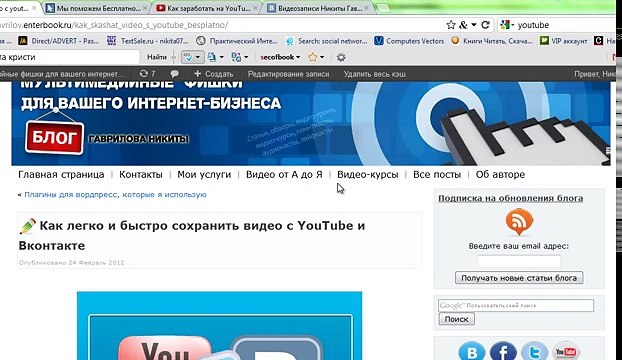
Task: Click VIP аккаунт bookmark favicon
Action: click(544, 41)
